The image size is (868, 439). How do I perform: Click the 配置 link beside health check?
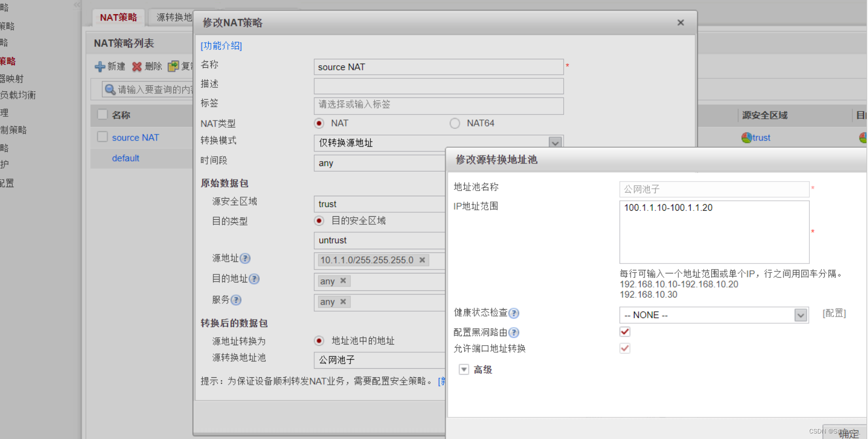tap(834, 314)
